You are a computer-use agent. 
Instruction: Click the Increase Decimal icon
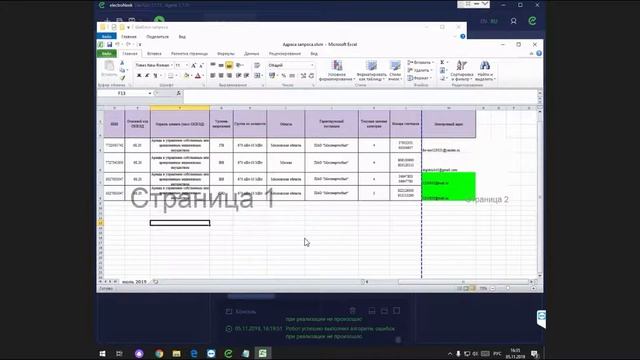point(304,76)
